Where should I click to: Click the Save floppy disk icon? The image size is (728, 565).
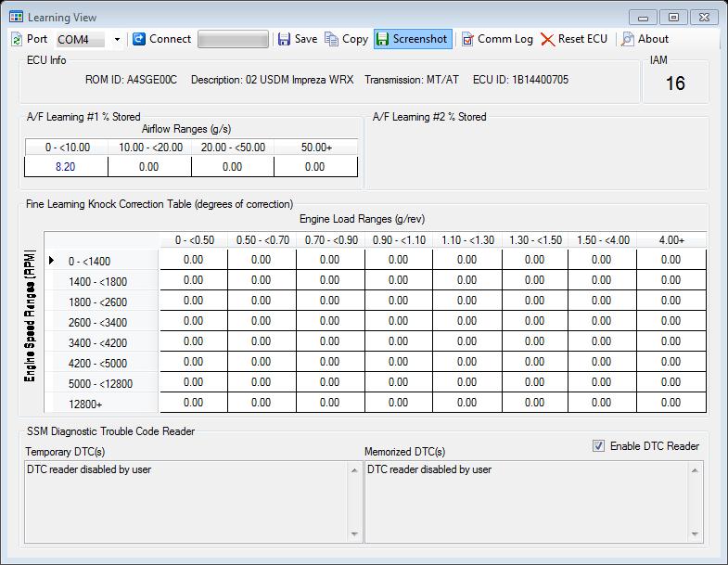(283, 39)
